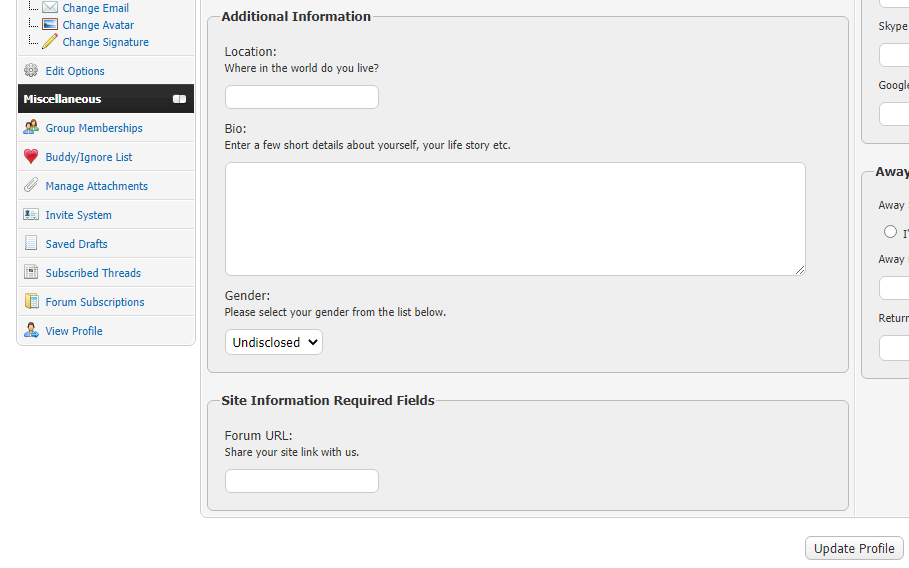The width and height of the screenshot is (909, 568).
Task: Click the Forum URL input field
Action: tap(301, 481)
